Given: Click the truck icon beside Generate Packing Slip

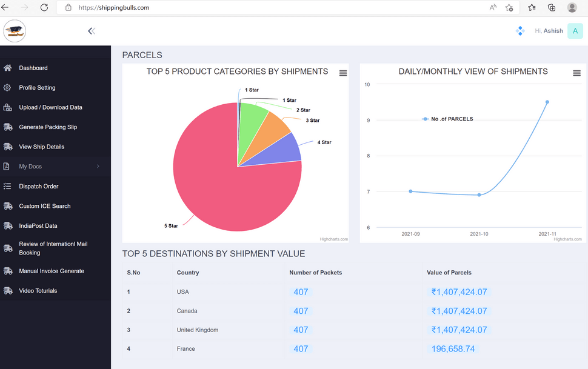Looking at the screenshot, I should coord(7,127).
